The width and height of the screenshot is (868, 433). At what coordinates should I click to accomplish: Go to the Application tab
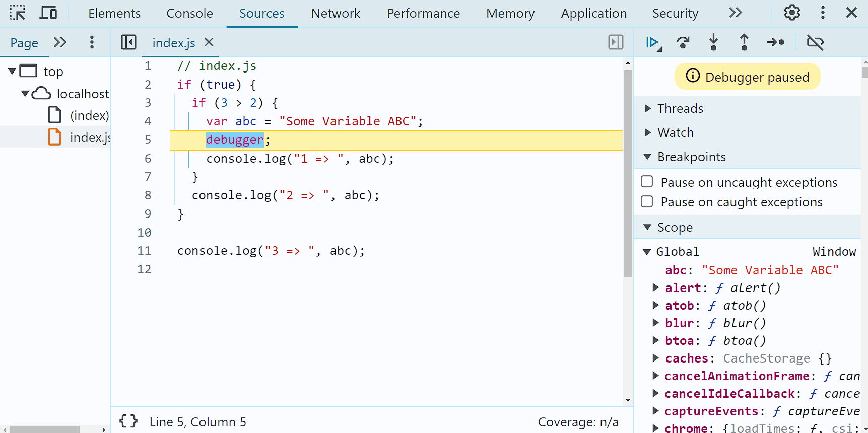(594, 13)
